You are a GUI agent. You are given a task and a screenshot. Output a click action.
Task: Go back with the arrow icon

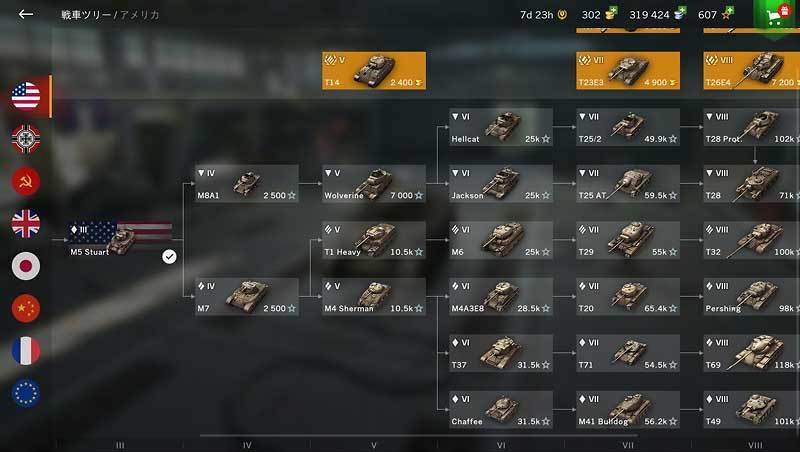[x=26, y=14]
